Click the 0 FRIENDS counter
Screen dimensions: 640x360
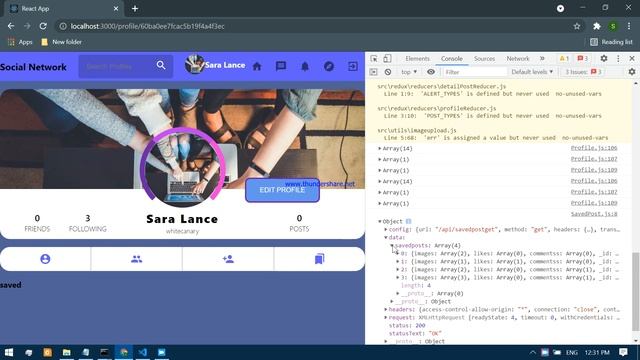click(37, 223)
